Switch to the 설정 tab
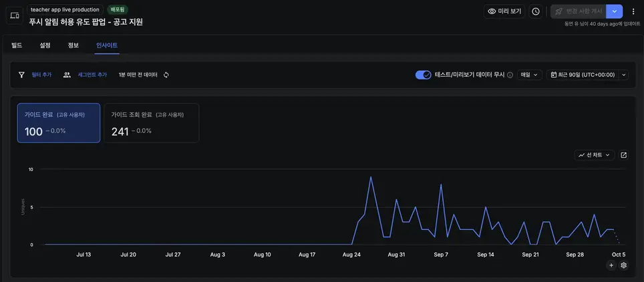 pos(45,45)
